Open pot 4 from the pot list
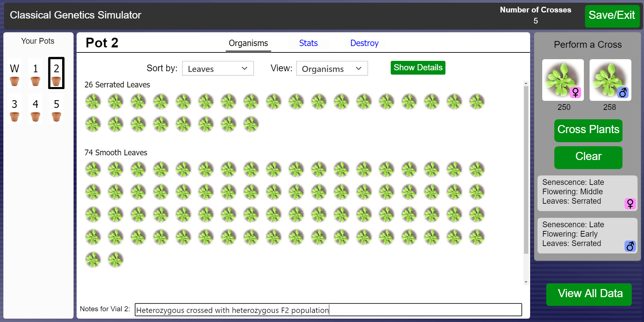The height and width of the screenshot is (322, 644). pyautogui.click(x=35, y=109)
